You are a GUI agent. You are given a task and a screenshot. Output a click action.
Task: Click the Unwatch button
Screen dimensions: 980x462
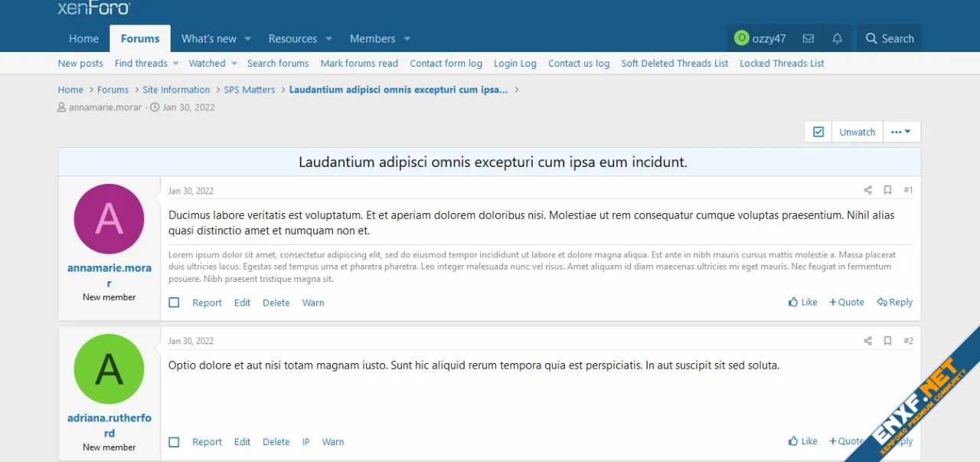[857, 132]
